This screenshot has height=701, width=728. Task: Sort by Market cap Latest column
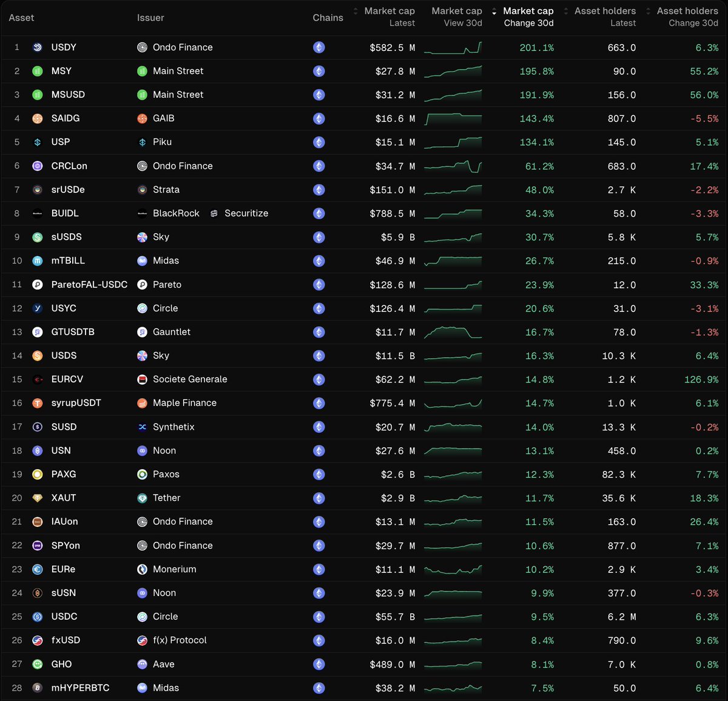pos(389,17)
